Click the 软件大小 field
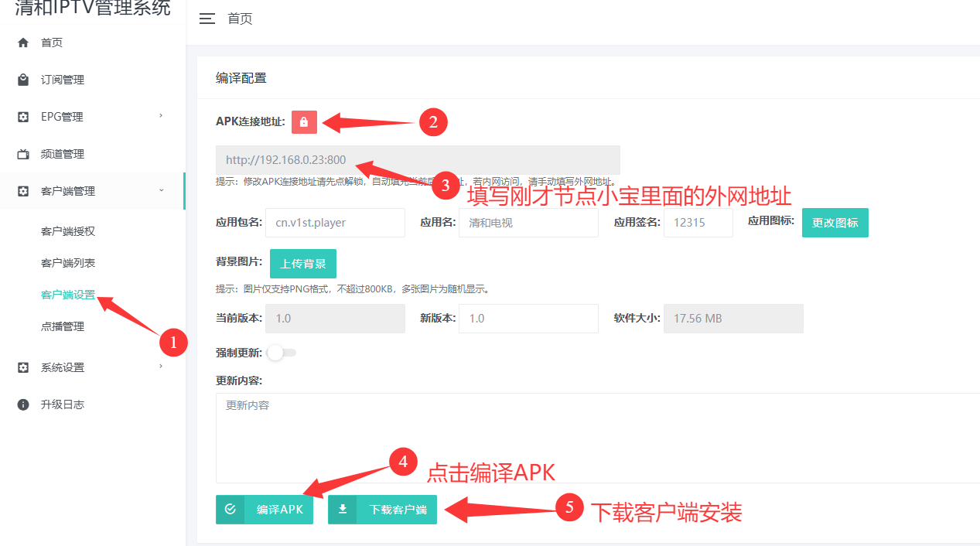Viewport: 980px width, 546px height. (x=733, y=319)
